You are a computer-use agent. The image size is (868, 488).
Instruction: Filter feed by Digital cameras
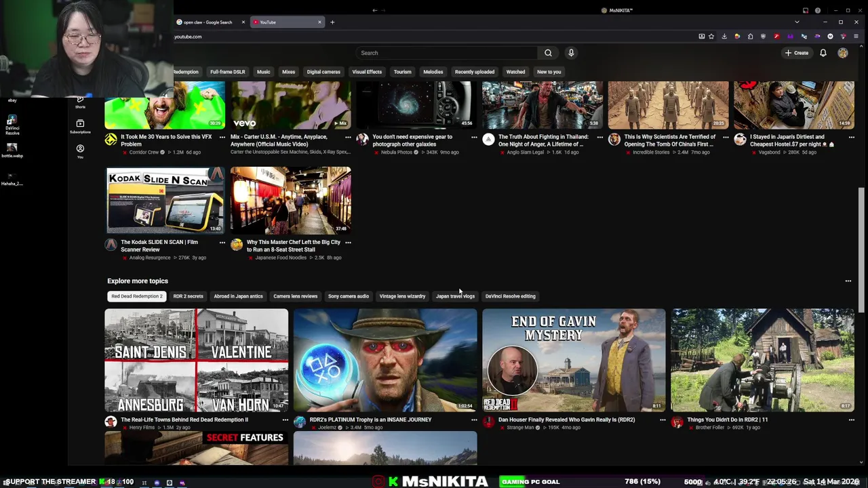[x=323, y=72]
